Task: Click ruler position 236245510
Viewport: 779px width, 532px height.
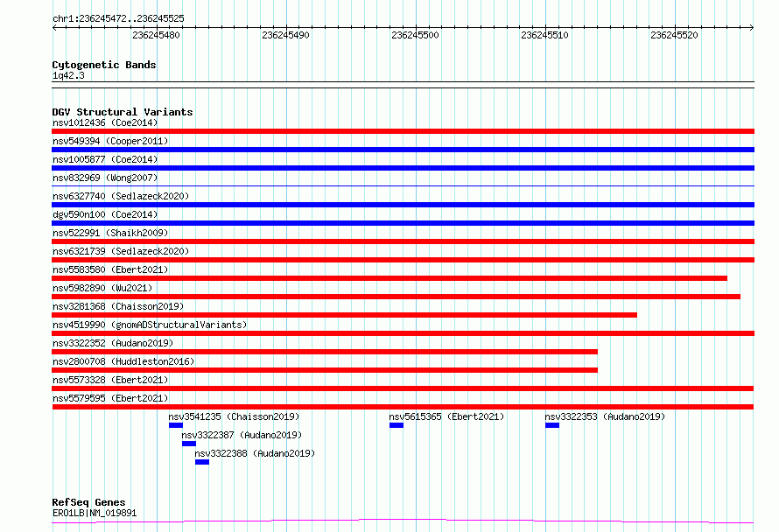Action: [544, 35]
